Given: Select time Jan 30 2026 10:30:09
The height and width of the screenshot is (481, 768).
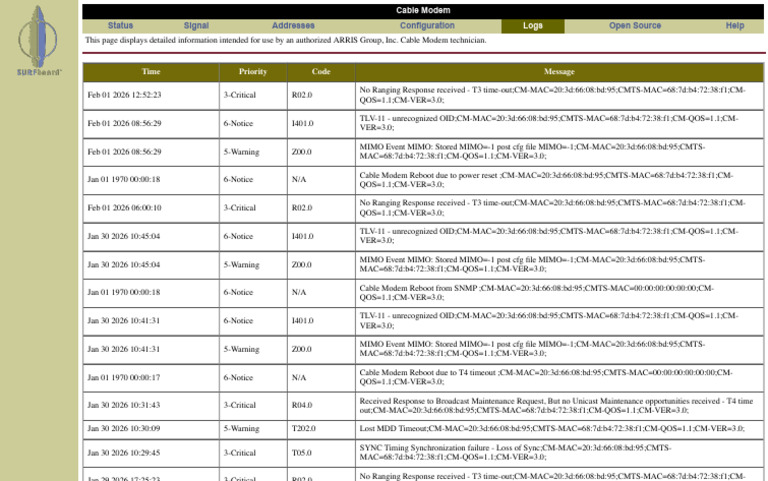Looking at the screenshot, I should pos(123,429).
